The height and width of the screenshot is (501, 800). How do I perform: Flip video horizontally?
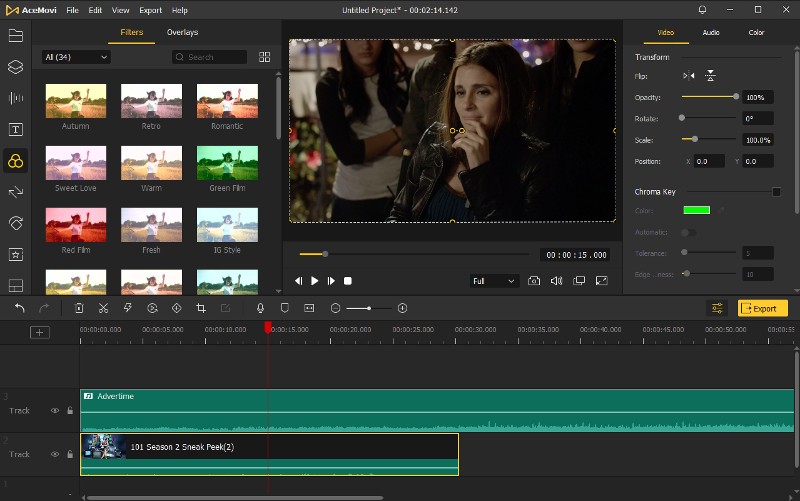tap(689, 76)
